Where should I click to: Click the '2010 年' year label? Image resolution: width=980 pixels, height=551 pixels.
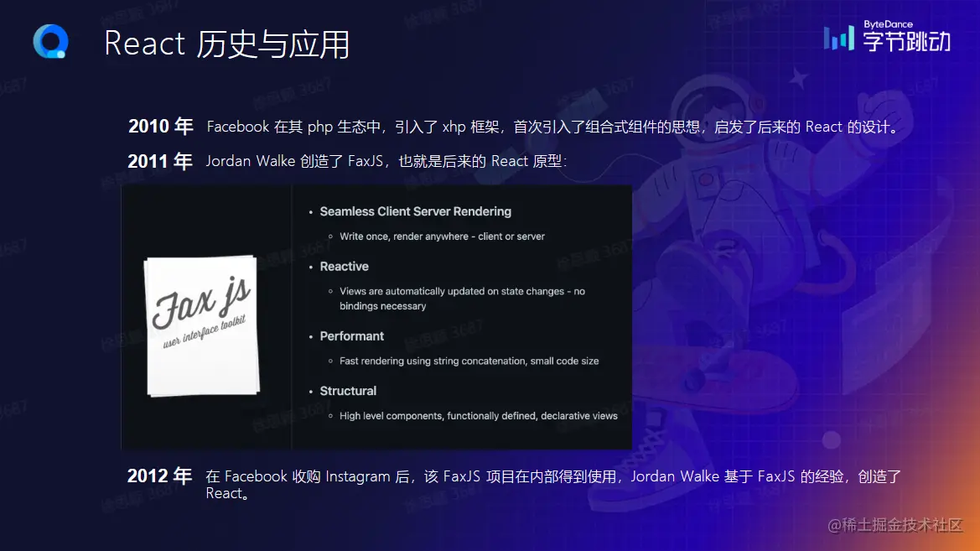(x=161, y=127)
